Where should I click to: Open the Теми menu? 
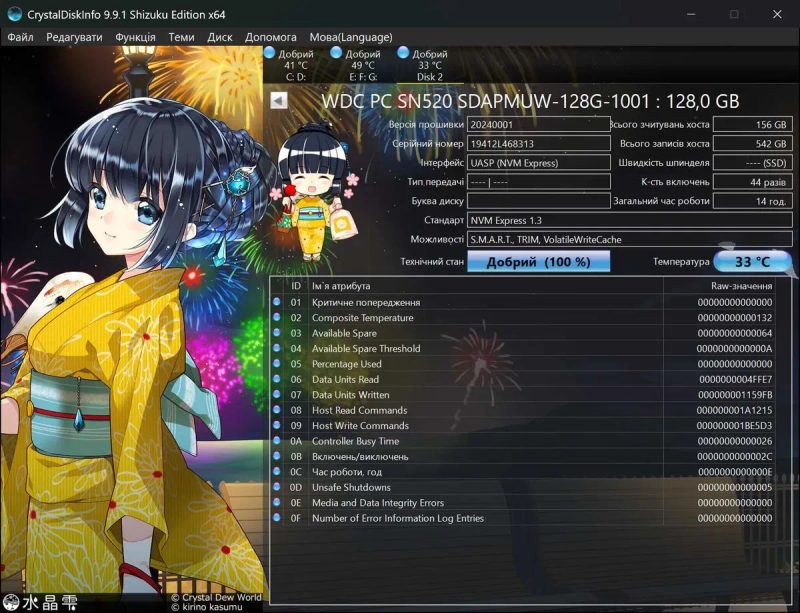182,37
